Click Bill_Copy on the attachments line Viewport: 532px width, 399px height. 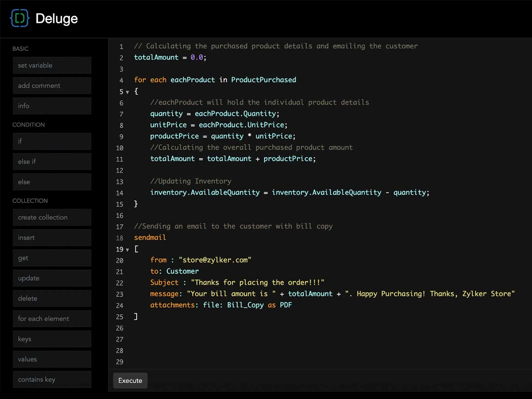click(x=245, y=305)
